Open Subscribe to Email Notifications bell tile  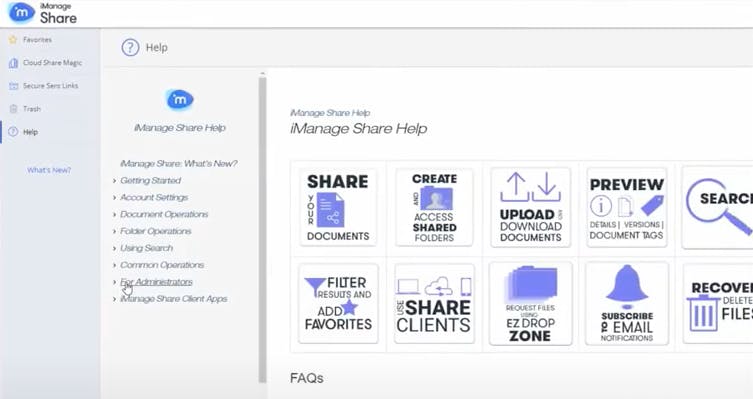point(627,303)
